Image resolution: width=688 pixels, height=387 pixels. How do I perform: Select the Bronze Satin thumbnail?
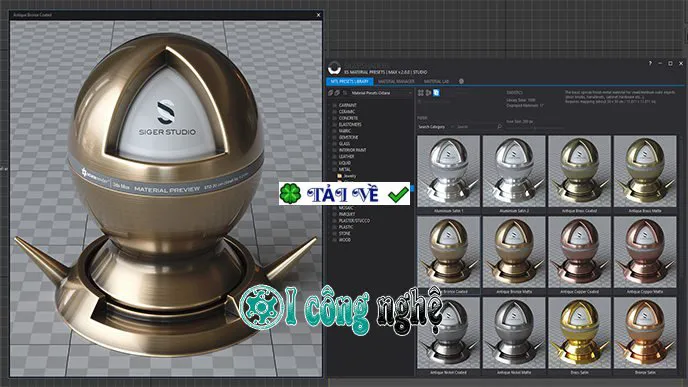tap(645, 333)
